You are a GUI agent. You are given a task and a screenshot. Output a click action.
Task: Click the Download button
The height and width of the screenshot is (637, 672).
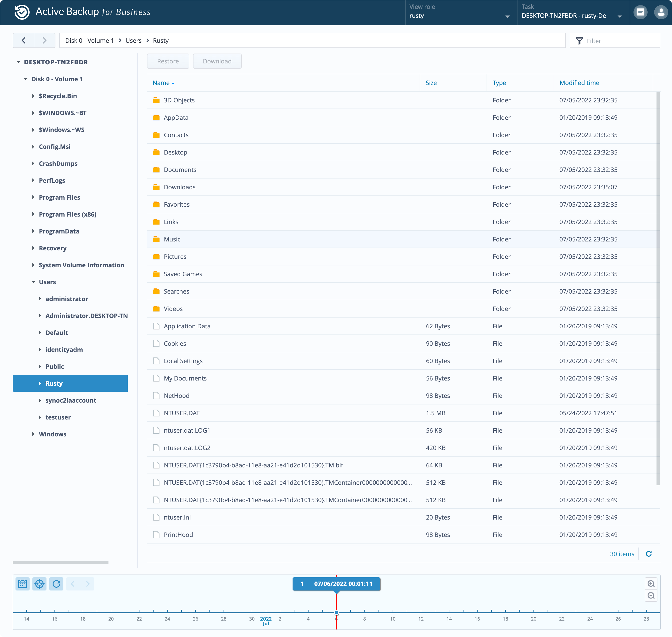click(x=217, y=61)
